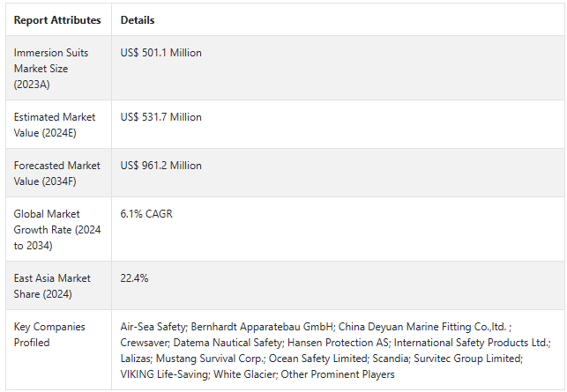Click the US$ 961.2 Million value
Screen dimensions: 567x392
coord(161,166)
